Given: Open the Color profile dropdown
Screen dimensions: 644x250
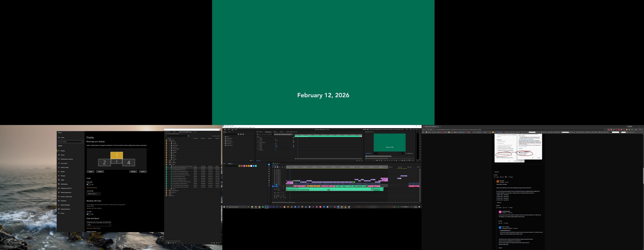Looking at the screenshot, I should coord(93,194).
